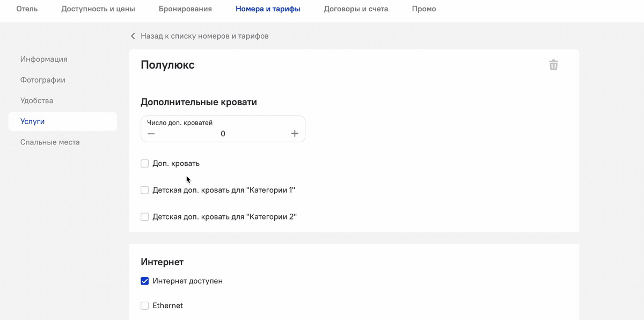Delete the Полулюкс room via trash icon

tap(553, 65)
